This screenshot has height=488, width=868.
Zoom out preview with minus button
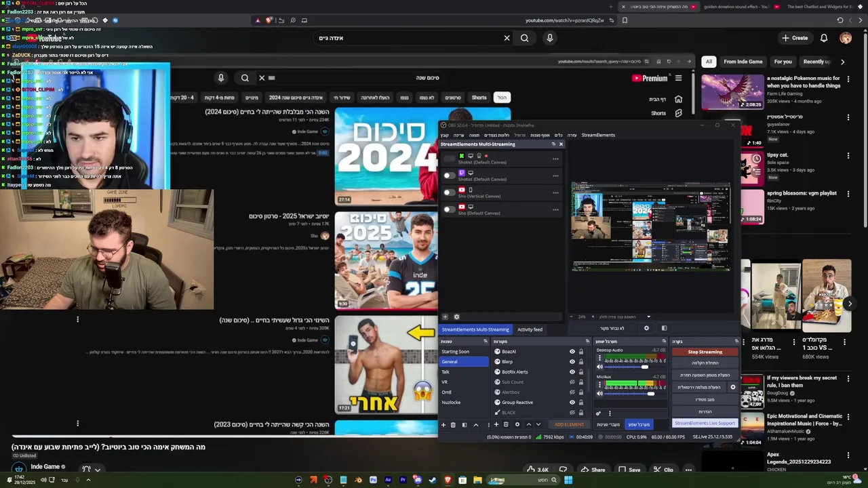[x=571, y=317]
